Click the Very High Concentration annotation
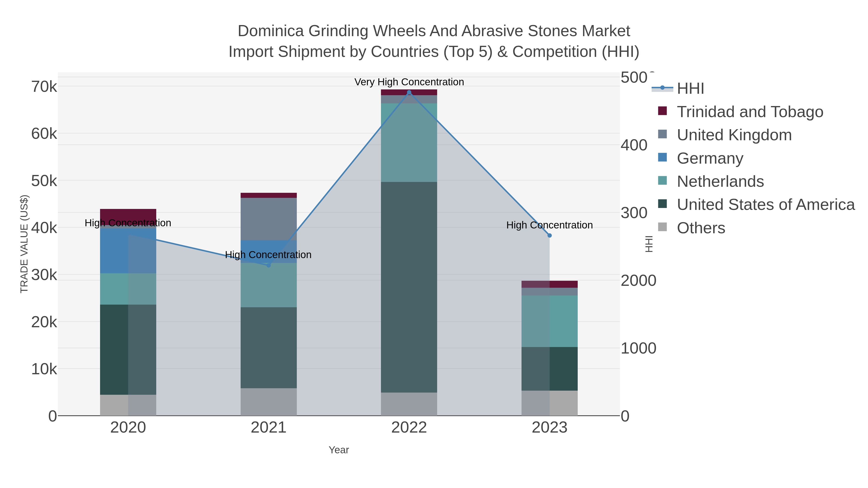Image resolution: width=868 pixels, height=488 pixels. pyautogui.click(x=409, y=82)
